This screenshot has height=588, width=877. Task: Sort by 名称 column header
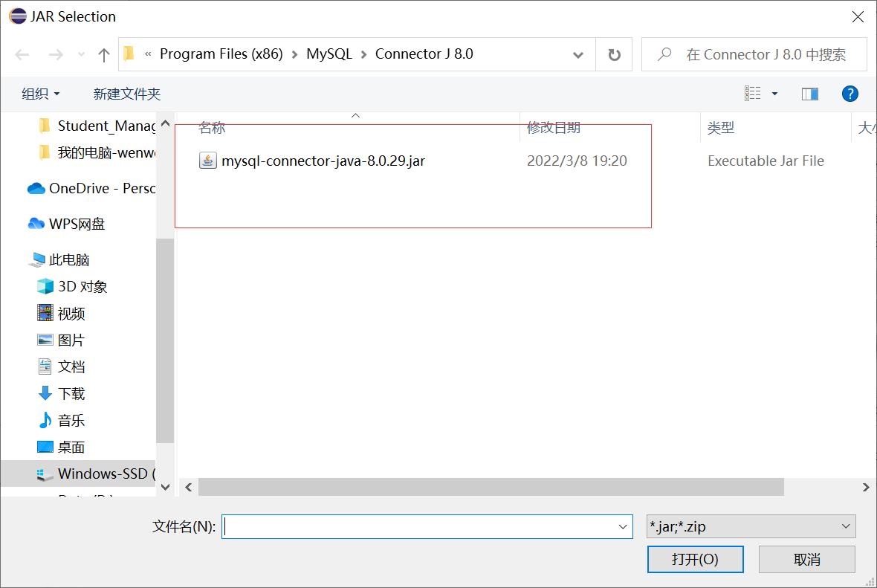(212, 128)
